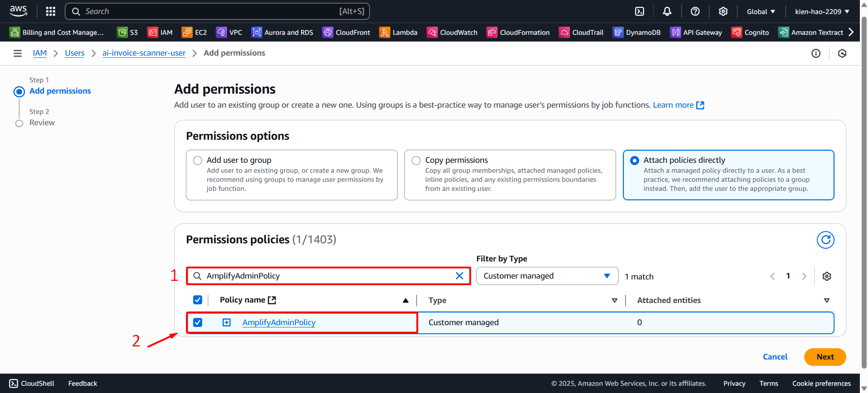Expand the AmplifyAdminPolicy policy details
This screenshot has height=393, width=868.
(x=227, y=322)
